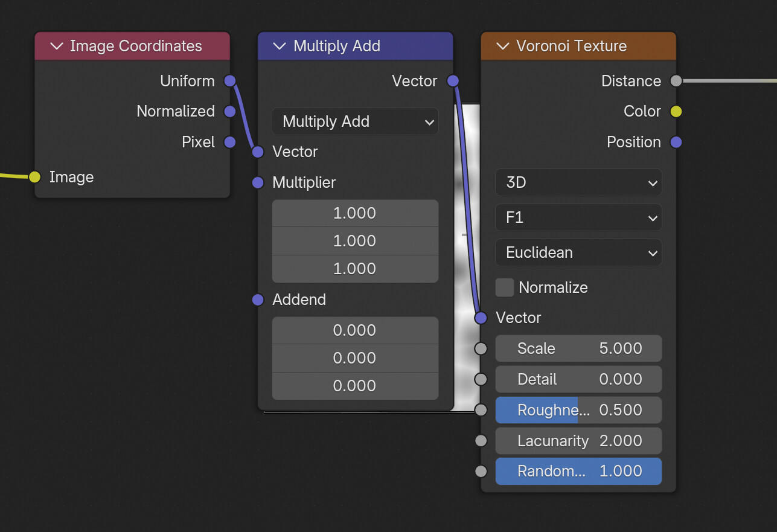Click the Multiplier input socket
Viewport: 777px width, 532px height.
(x=258, y=182)
